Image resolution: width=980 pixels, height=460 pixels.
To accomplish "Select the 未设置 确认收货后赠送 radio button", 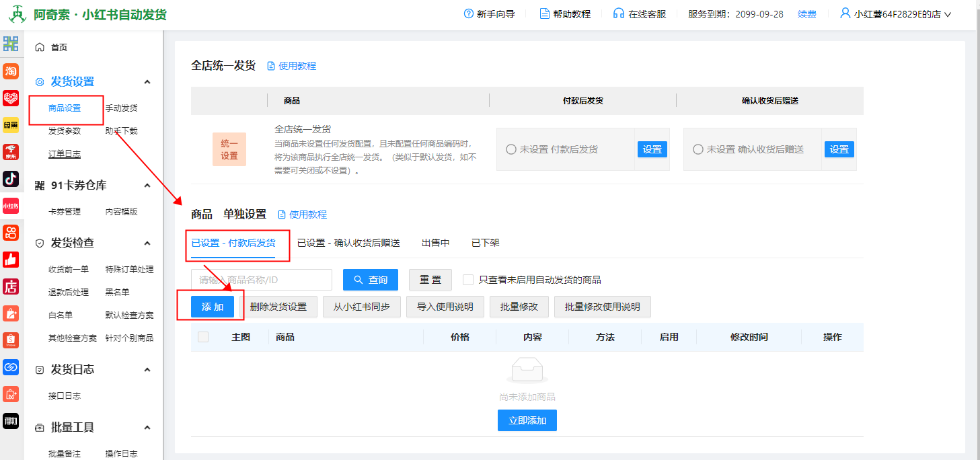I will click(x=698, y=149).
